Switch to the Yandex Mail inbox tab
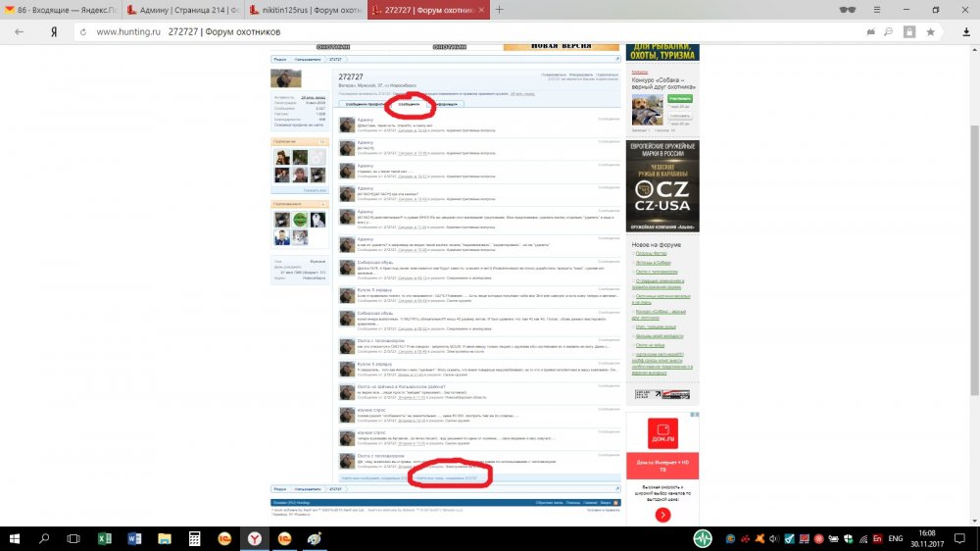 pos(59,9)
